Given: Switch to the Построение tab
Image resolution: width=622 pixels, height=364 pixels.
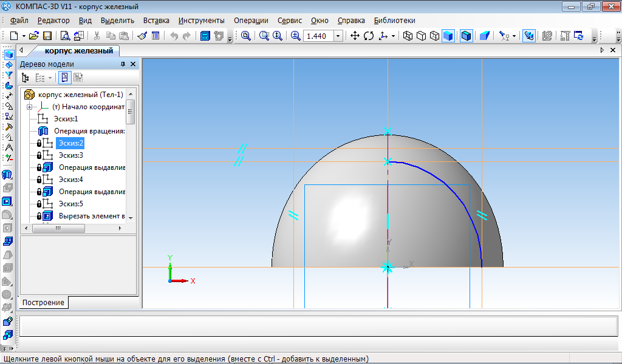Looking at the screenshot, I should coord(44,302).
